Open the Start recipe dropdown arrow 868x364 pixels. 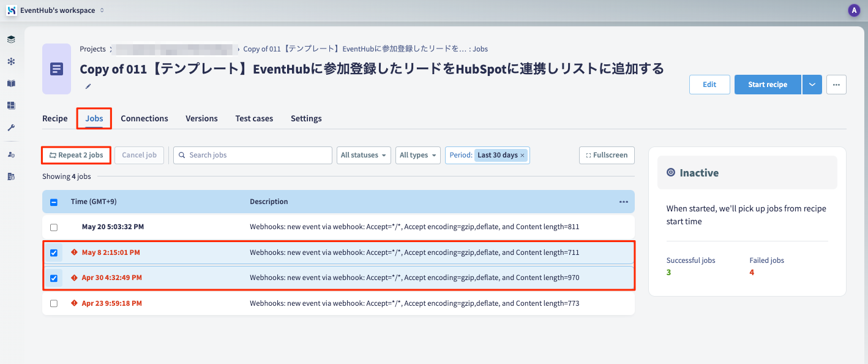coord(812,85)
